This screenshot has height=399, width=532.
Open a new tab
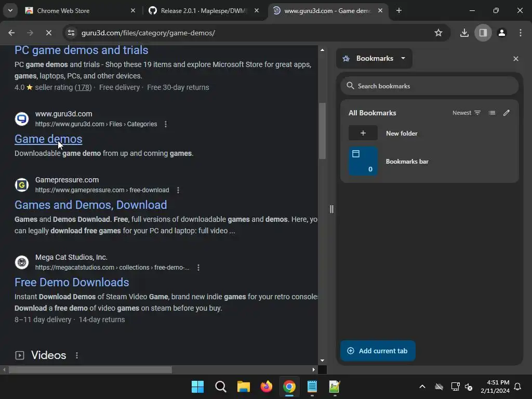point(399,10)
